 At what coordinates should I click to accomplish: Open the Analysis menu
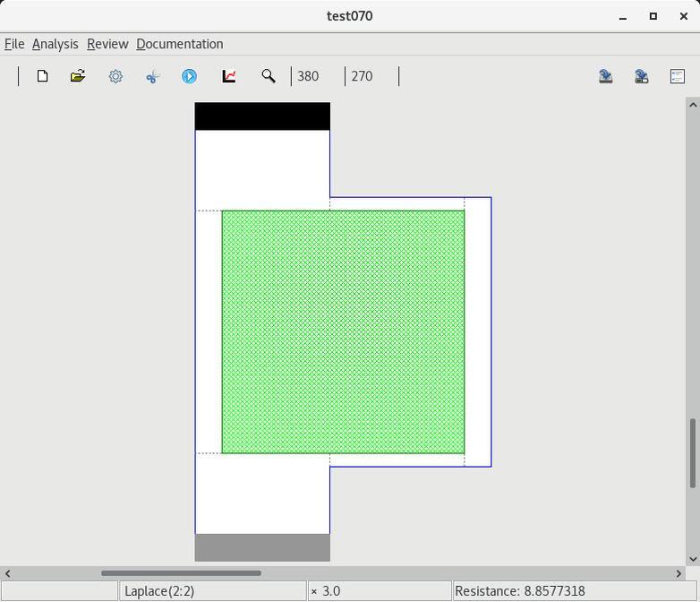coord(55,44)
